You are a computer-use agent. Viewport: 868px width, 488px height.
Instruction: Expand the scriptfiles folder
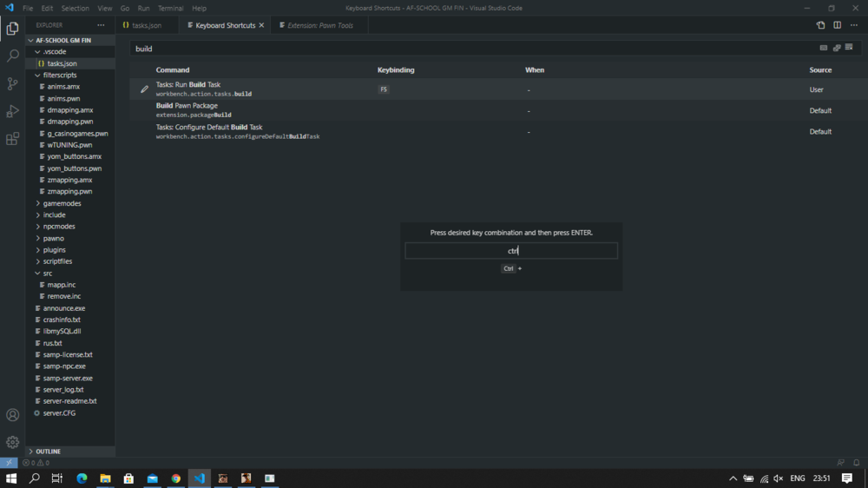coord(69,261)
